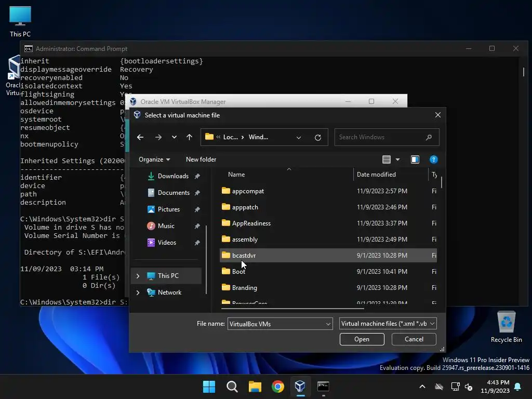Open the view options dropdown arrow
Viewport: 532px width, 399px height.
point(397,159)
